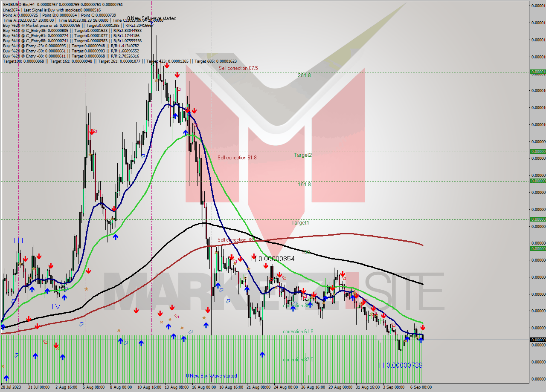
Task: Click the blue arrow nearest the current price tag
Action: [x=421, y=340]
